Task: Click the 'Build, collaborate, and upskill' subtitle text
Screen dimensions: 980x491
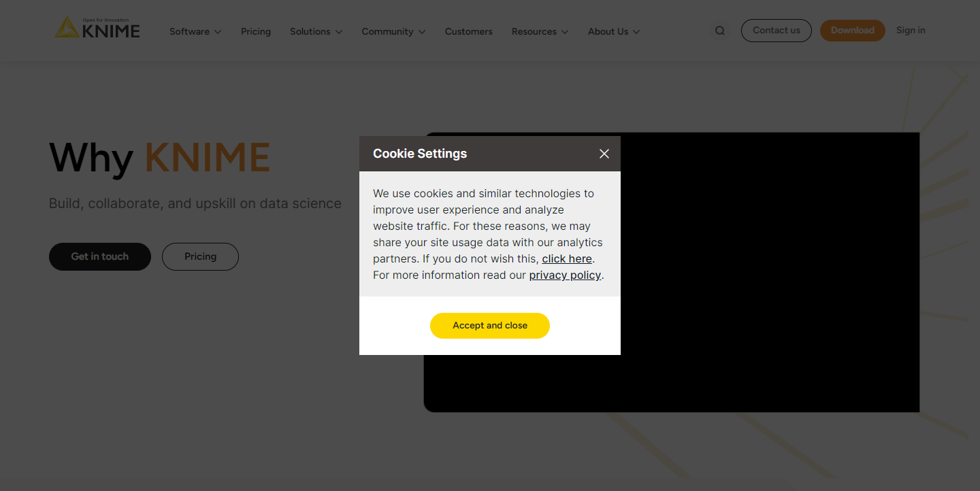Action: click(195, 203)
